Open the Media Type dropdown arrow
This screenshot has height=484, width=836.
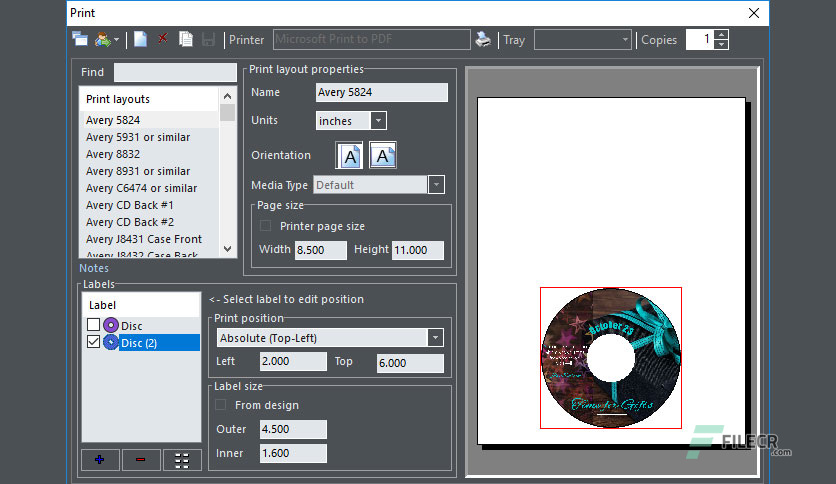click(436, 185)
